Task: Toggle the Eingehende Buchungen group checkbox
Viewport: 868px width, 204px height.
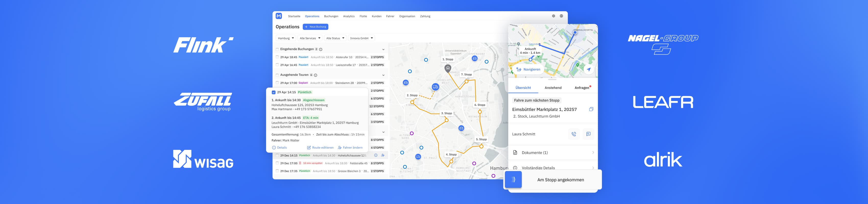Action: 277,49
